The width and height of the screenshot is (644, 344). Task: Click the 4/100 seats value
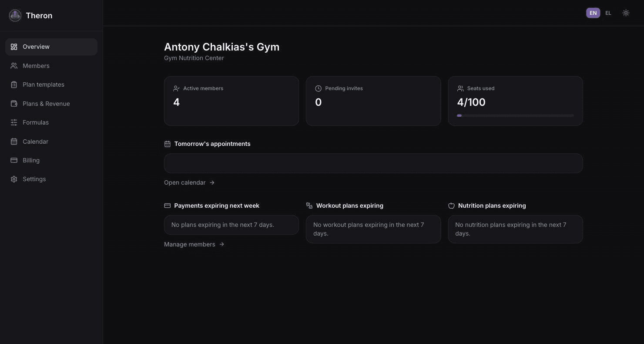point(471,102)
